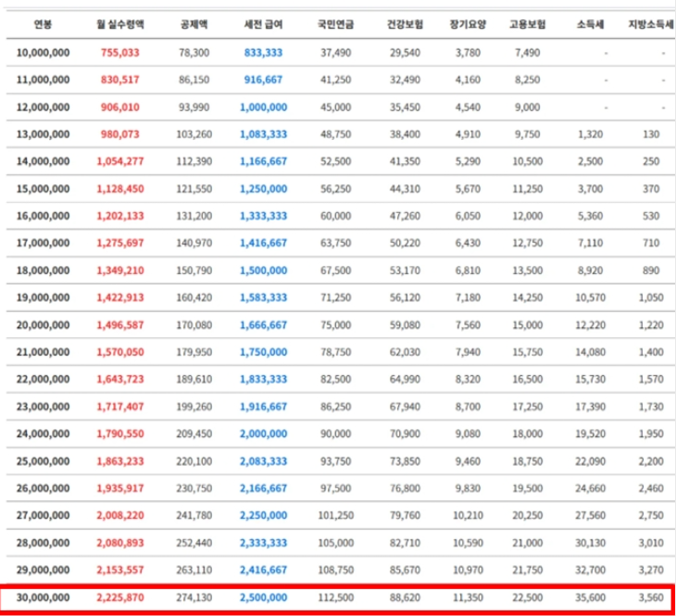Screen dimensions: 676x616
Task: Select the 30,000,000 salary cell
Action: 44,597
